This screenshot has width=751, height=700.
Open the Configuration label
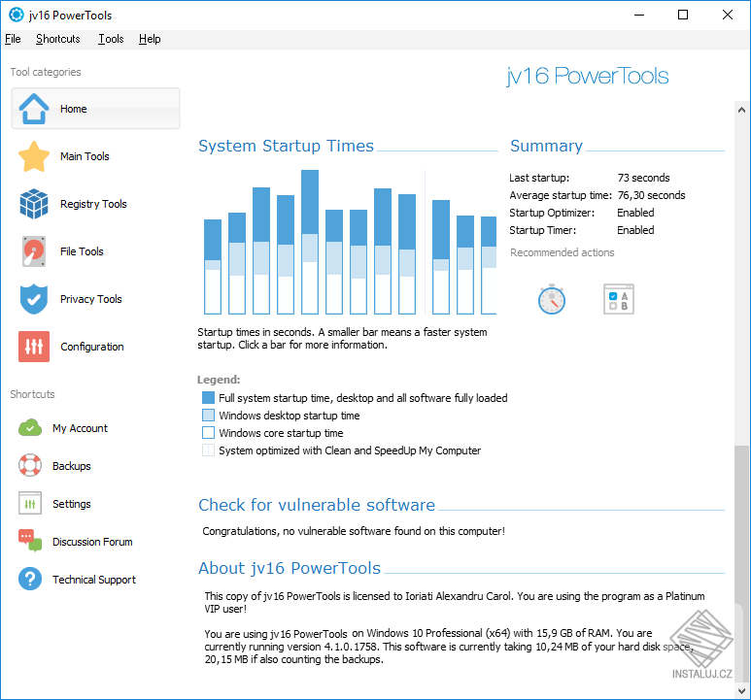click(x=92, y=347)
